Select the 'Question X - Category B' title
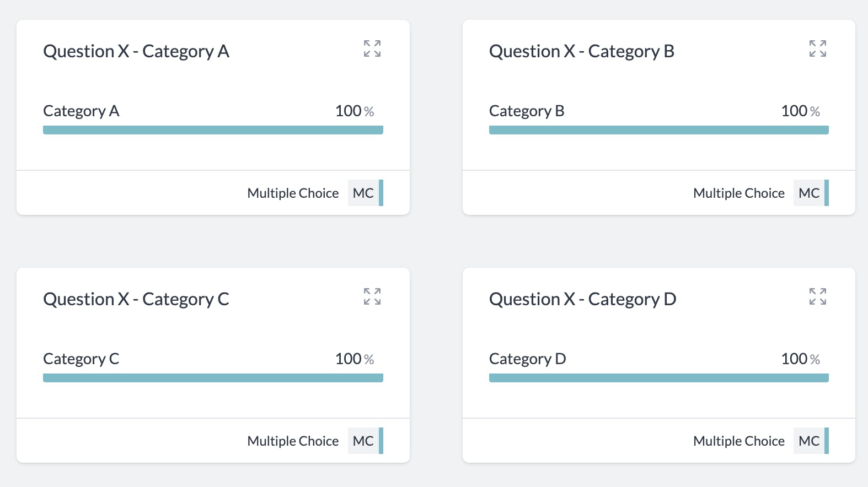 [x=582, y=51]
